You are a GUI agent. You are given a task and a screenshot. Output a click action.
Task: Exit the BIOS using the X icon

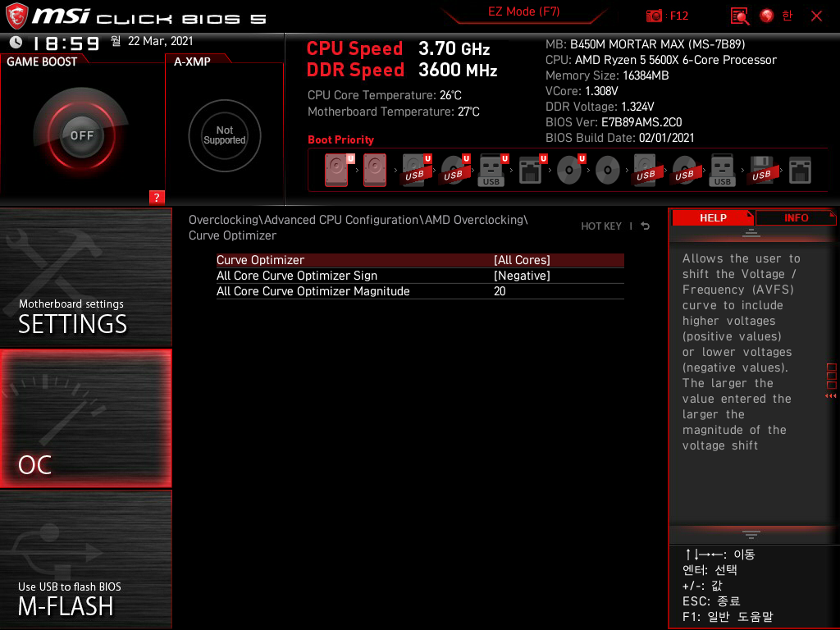[816, 16]
